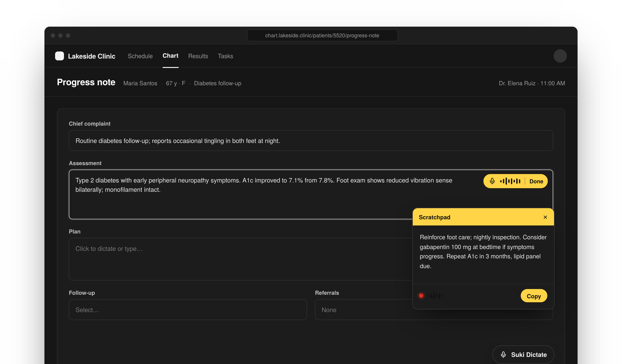The height and width of the screenshot is (364, 622).
Task: Start Suki Dictate
Action: click(x=523, y=355)
